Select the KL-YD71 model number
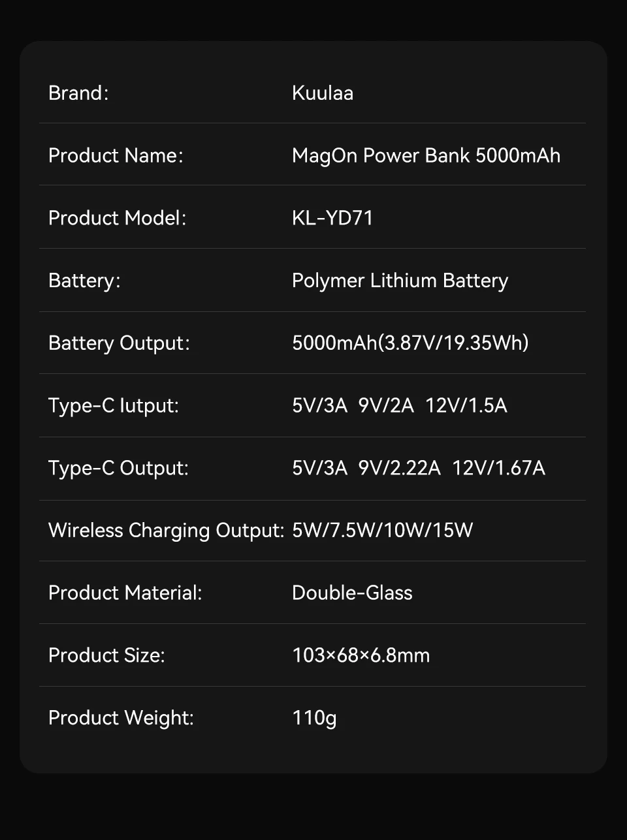627x840 pixels. point(332,218)
